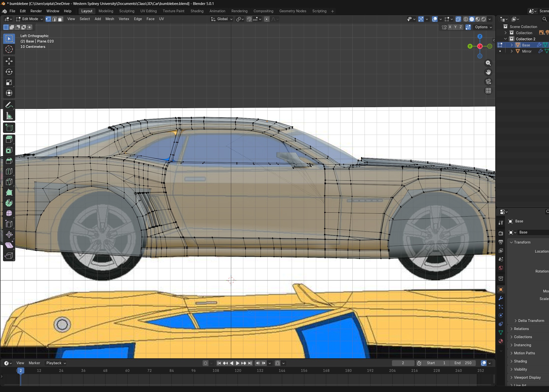Switch to the Modeling workspace tab
Viewport: 549px width, 392px height.
tap(106, 11)
